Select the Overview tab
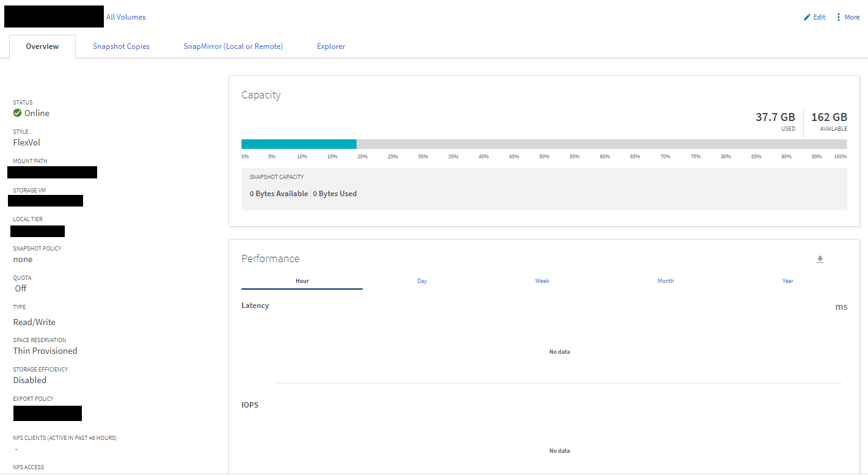This screenshot has height=476, width=868. [42, 46]
